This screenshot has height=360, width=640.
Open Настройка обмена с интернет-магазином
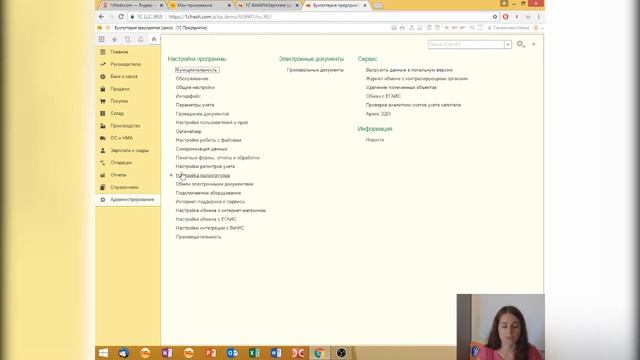[x=221, y=210]
